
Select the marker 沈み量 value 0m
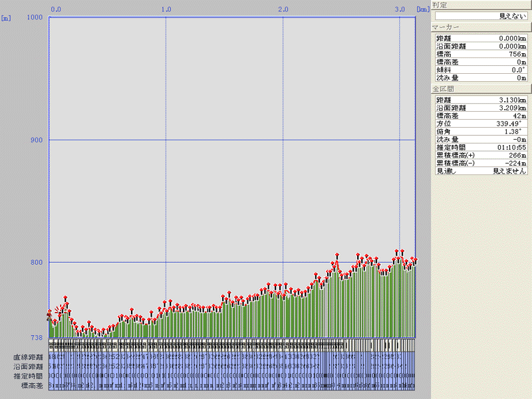click(521, 78)
